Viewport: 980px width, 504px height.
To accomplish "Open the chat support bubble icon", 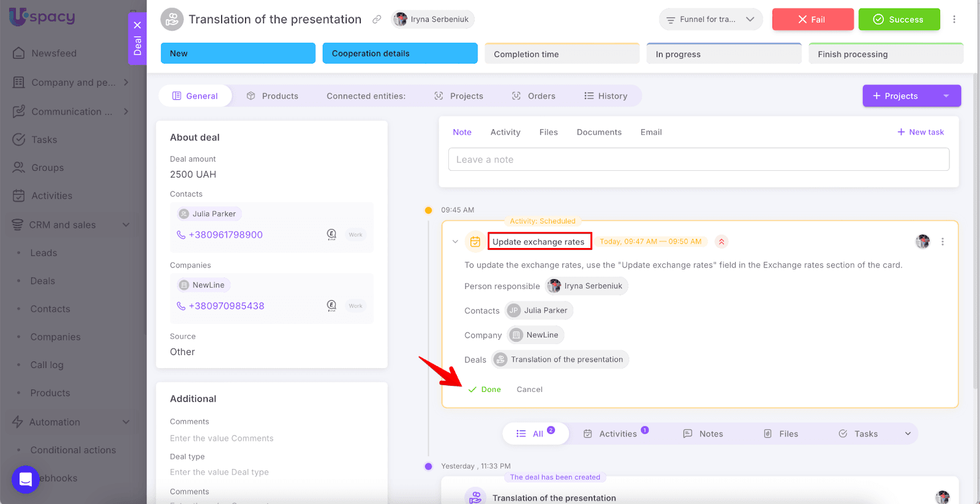I will tap(25, 480).
